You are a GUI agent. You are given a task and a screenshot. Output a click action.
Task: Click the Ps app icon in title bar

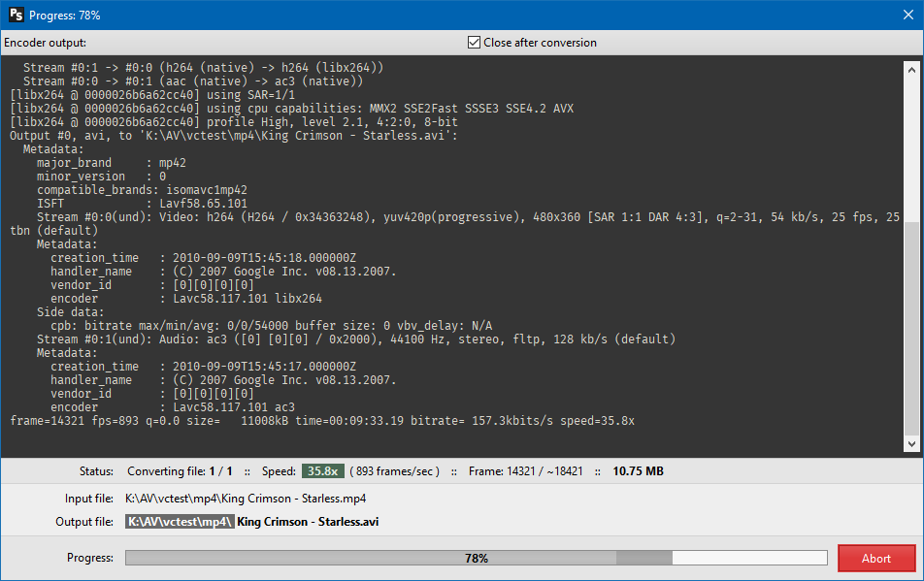pos(16,15)
